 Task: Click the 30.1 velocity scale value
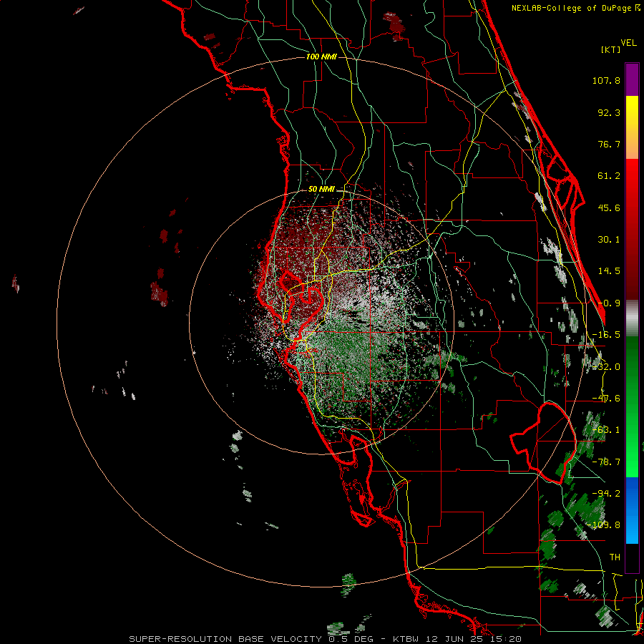[x=609, y=240]
